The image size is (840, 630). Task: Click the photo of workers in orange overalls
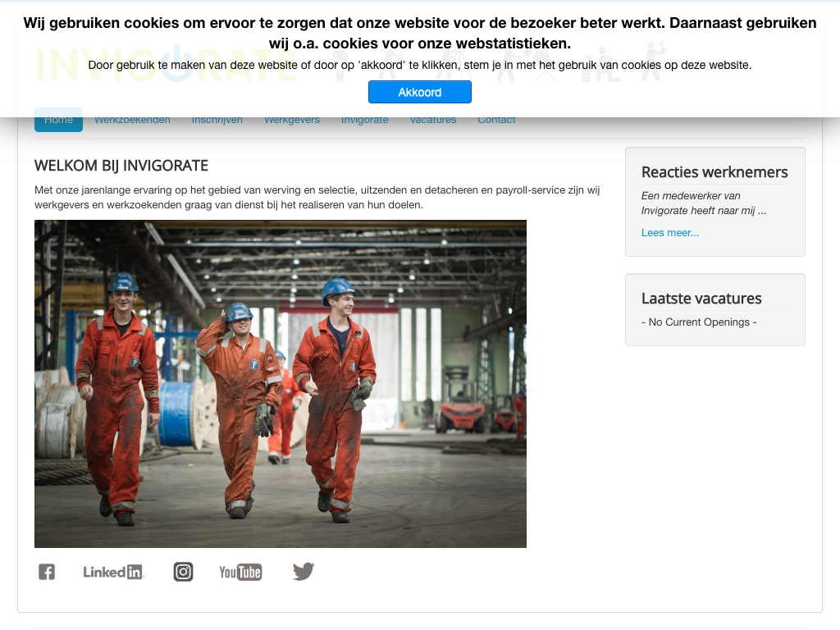click(x=281, y=383)
